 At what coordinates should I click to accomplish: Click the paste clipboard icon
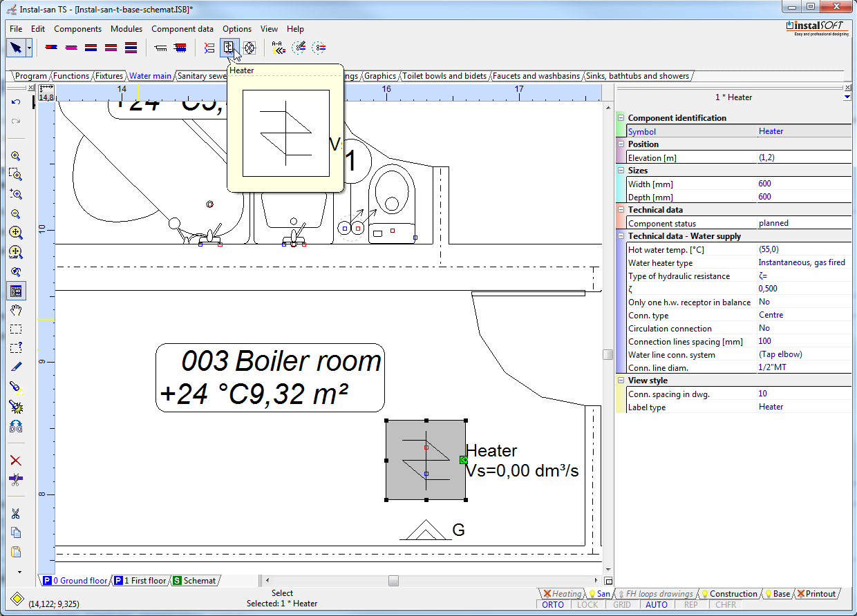coord(16,552)
